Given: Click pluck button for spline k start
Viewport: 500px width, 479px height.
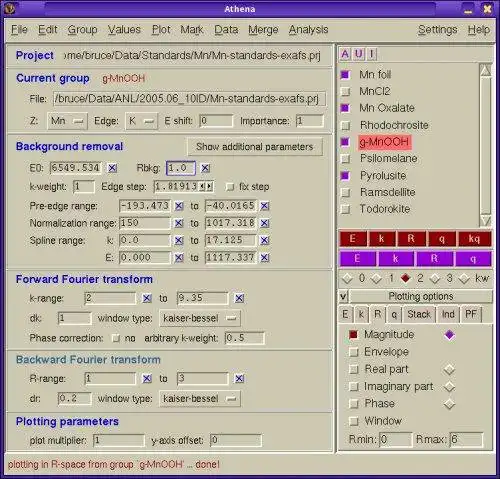Looking at the screenshot, I should click(x=179, y=240).
